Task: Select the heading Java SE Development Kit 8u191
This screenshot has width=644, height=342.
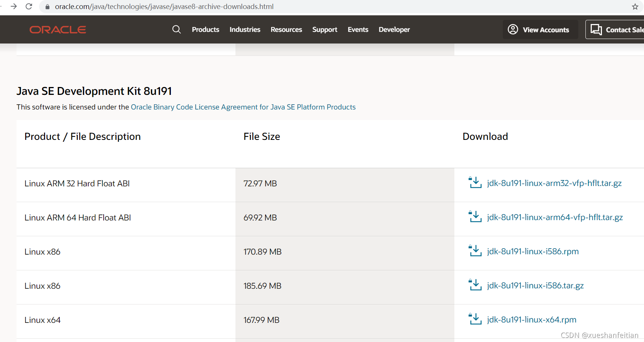Action: 94,91
